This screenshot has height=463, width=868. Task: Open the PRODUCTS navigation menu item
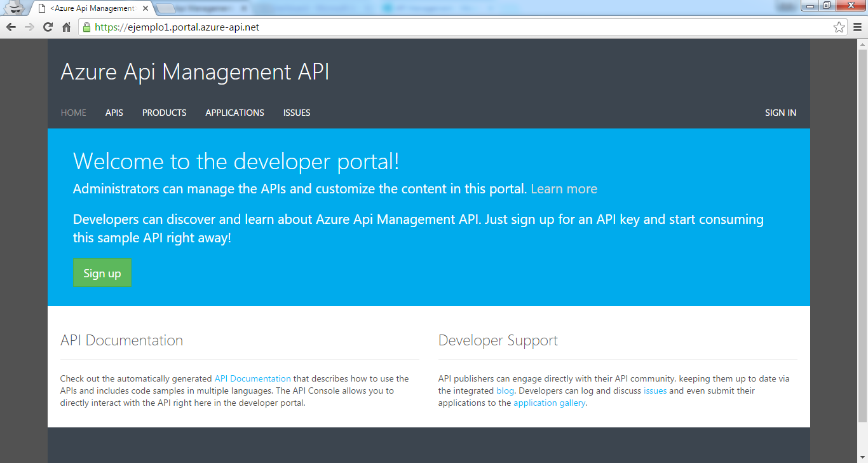click(164, 113)
